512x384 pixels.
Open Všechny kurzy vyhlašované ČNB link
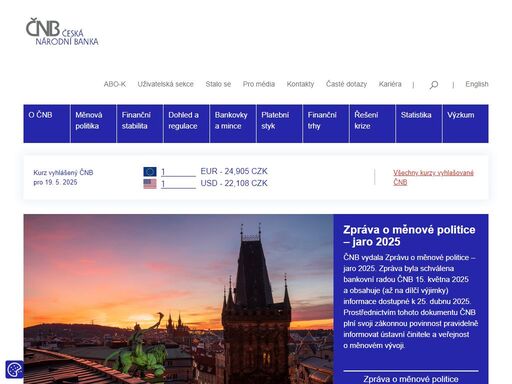433,177
